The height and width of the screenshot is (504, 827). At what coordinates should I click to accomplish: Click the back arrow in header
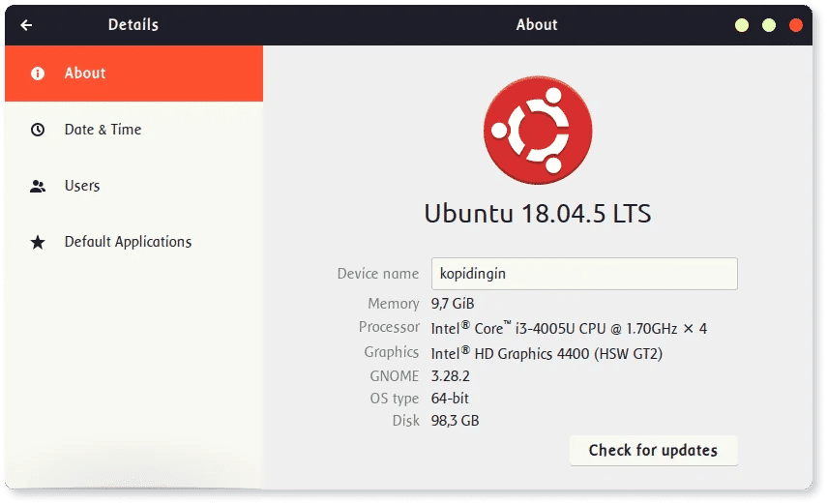[x=26, y=25]
